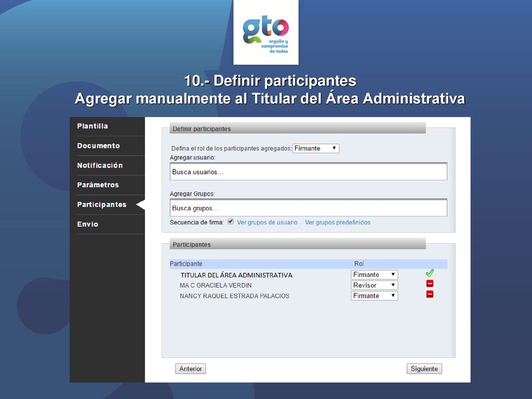The height and width of the screenshot is (399, 532).
Task: Remove NANCY RAQUEL ESTRADA PALACIOS with red minus icon
Action: pyautogui.click(x=430, y=294)
